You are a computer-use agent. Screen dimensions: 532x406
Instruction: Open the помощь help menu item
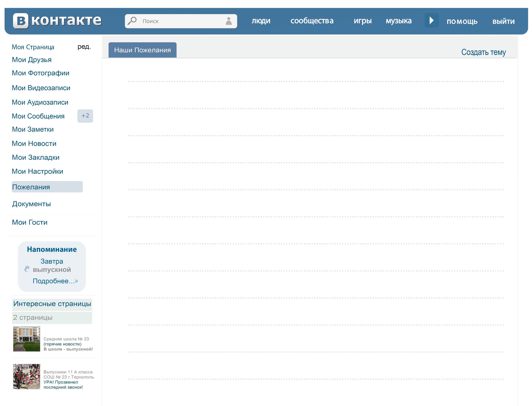click(x=462, y=21)
